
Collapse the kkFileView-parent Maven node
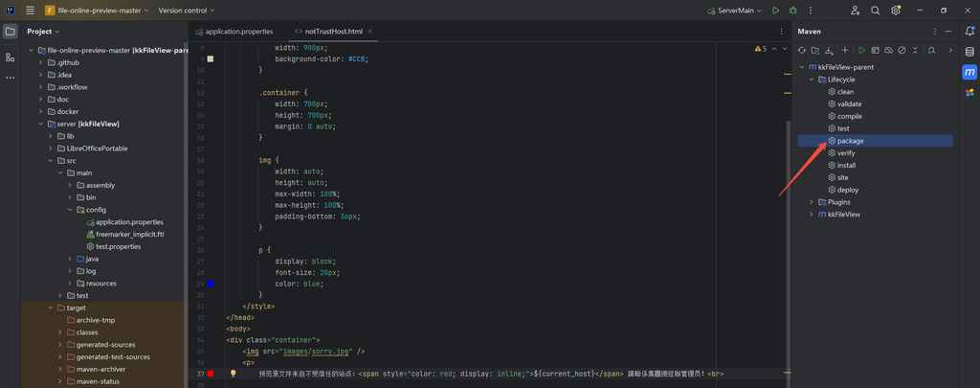[x=803, y=67]
